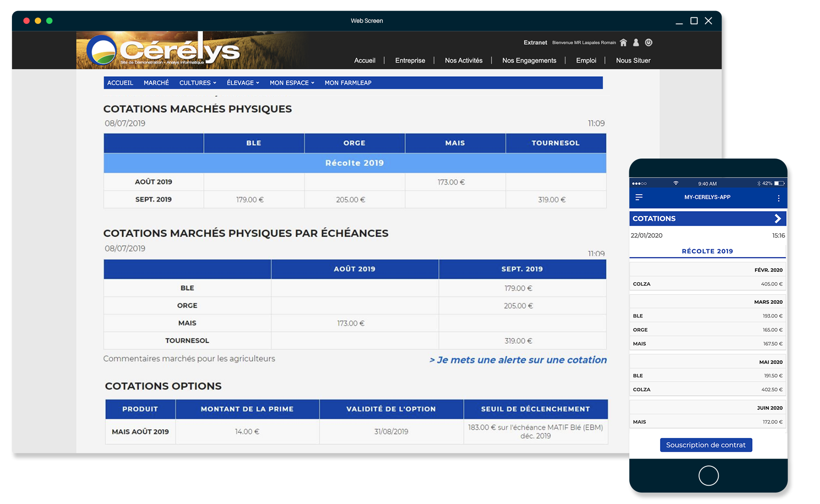The image size is (820, 504).
Task: Expand the Cotations chevron arrow
Action: pyautogui.click(x=777, y=219)
